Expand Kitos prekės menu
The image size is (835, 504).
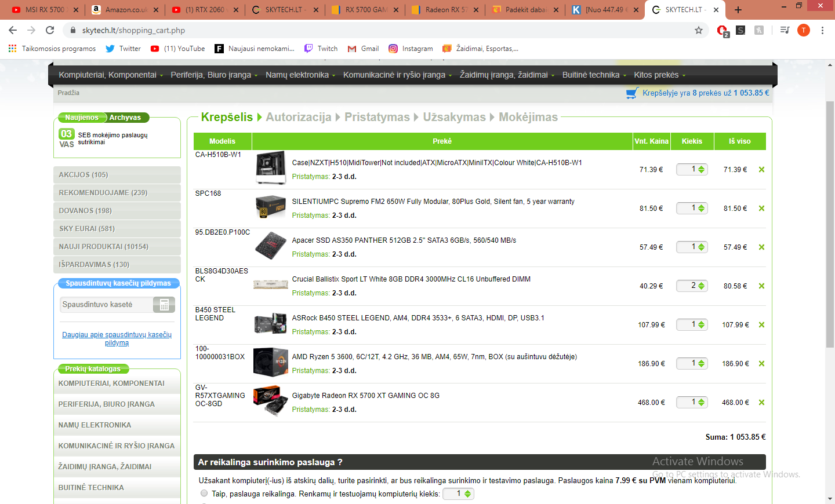[x=659, y=75]
